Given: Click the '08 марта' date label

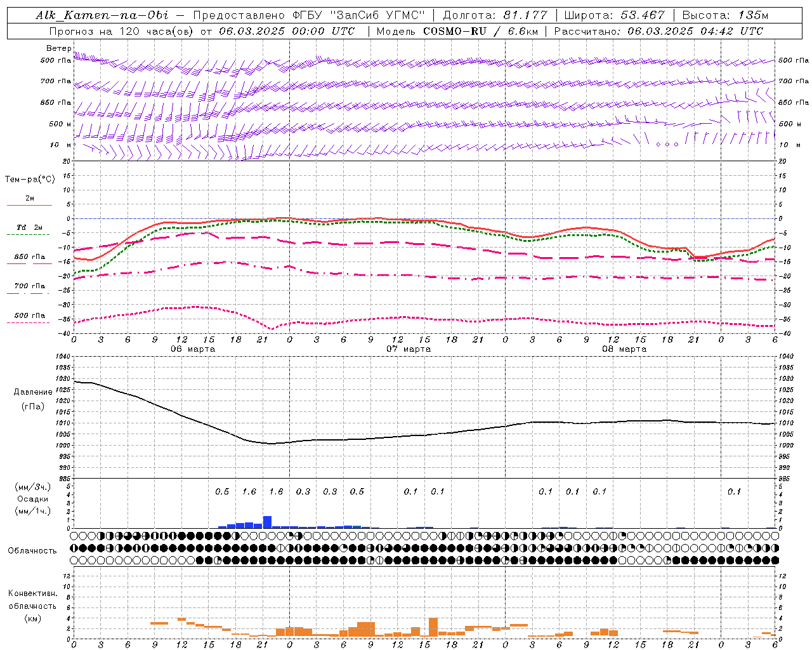Looking at the screenshot, I should [x=624, y=348].
